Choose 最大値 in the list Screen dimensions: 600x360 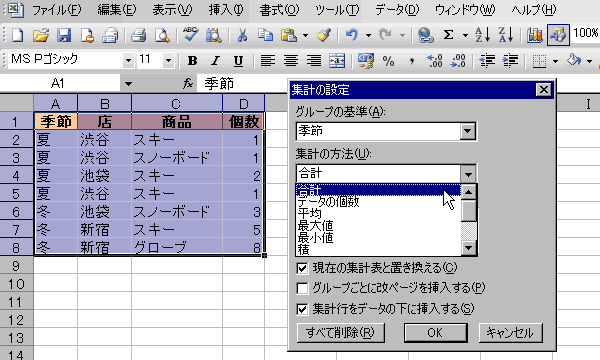378,226
